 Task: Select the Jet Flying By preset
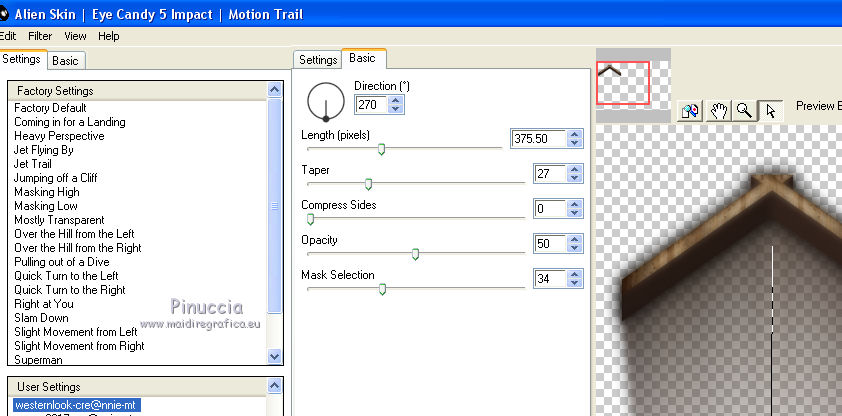click(x=44, y=150)
